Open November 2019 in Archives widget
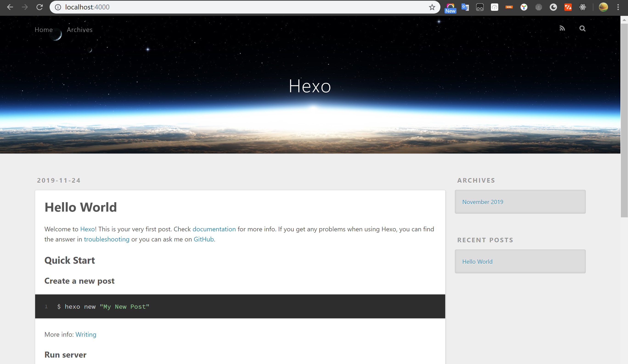 (x=483, y=202)
